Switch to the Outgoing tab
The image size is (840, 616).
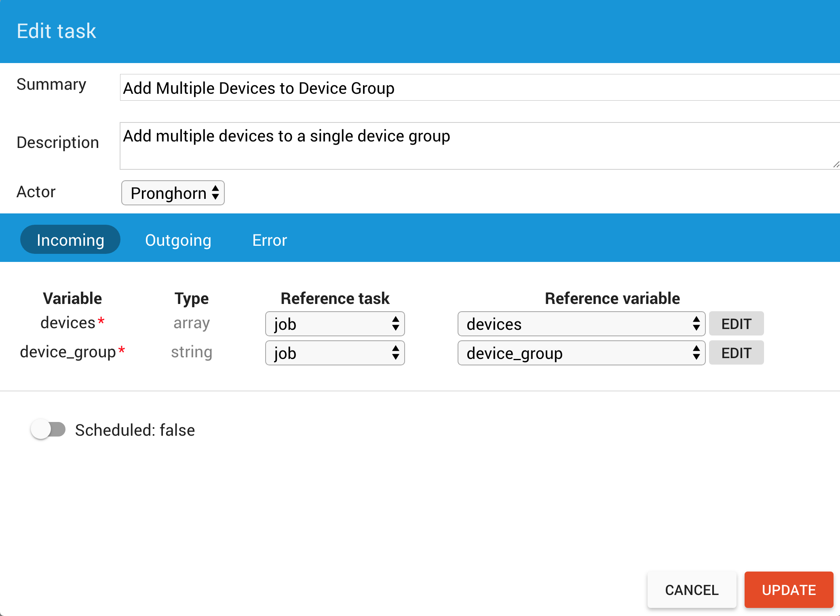point(178,240)
